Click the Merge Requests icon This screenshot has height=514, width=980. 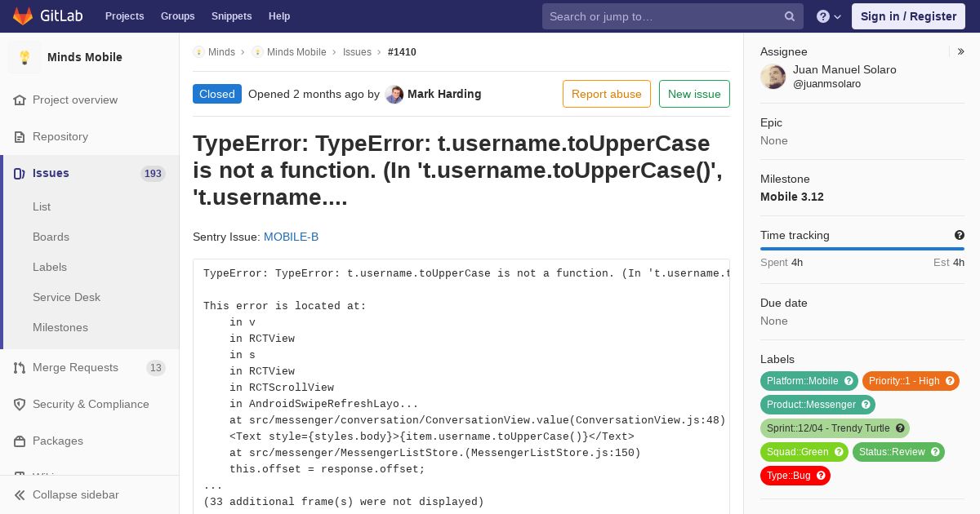[20, 367]
